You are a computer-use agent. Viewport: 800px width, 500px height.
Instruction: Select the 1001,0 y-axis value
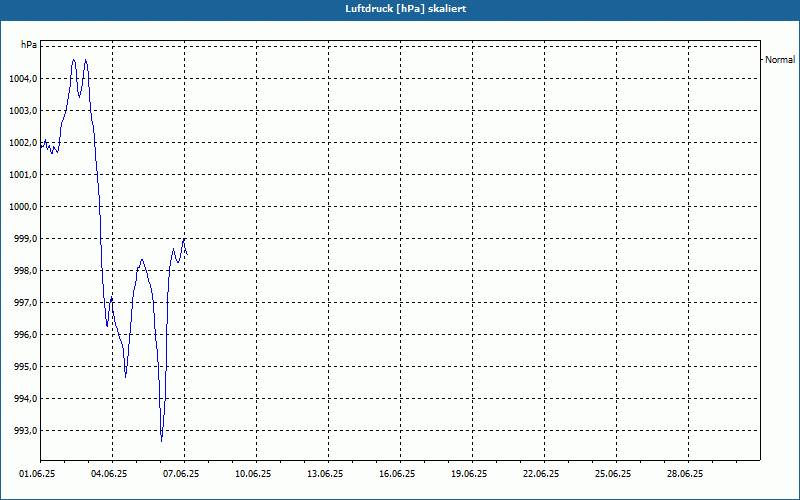click(x=23, y=174)
